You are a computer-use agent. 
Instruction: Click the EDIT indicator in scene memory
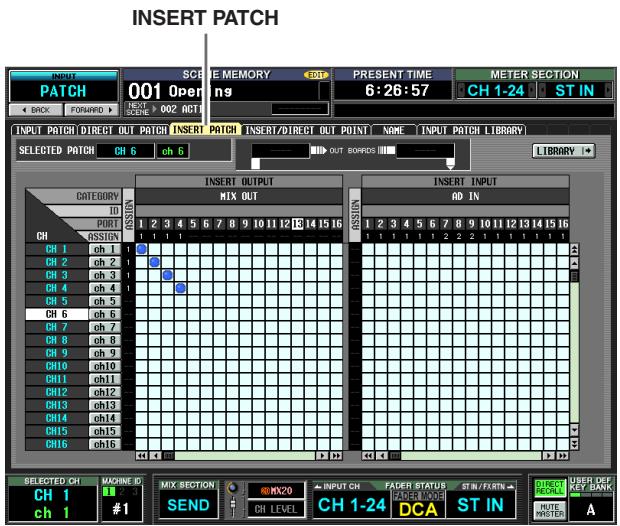click(x=316, y=74)
